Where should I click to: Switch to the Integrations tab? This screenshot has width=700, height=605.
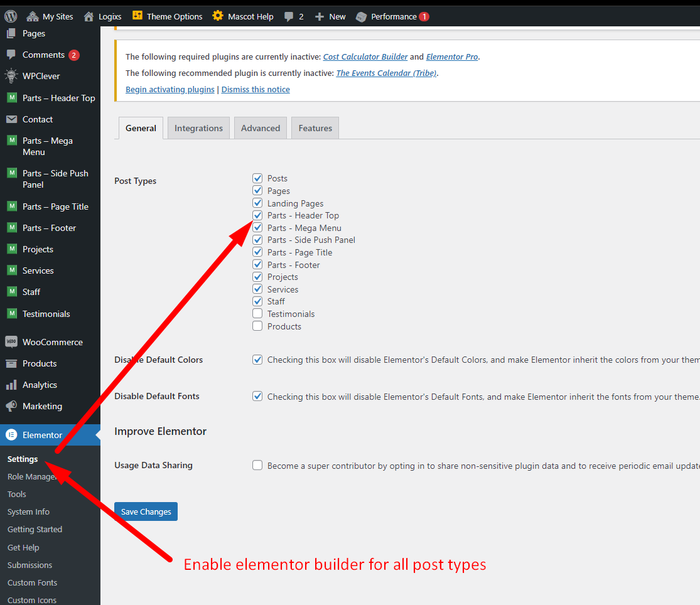[198, 128]
